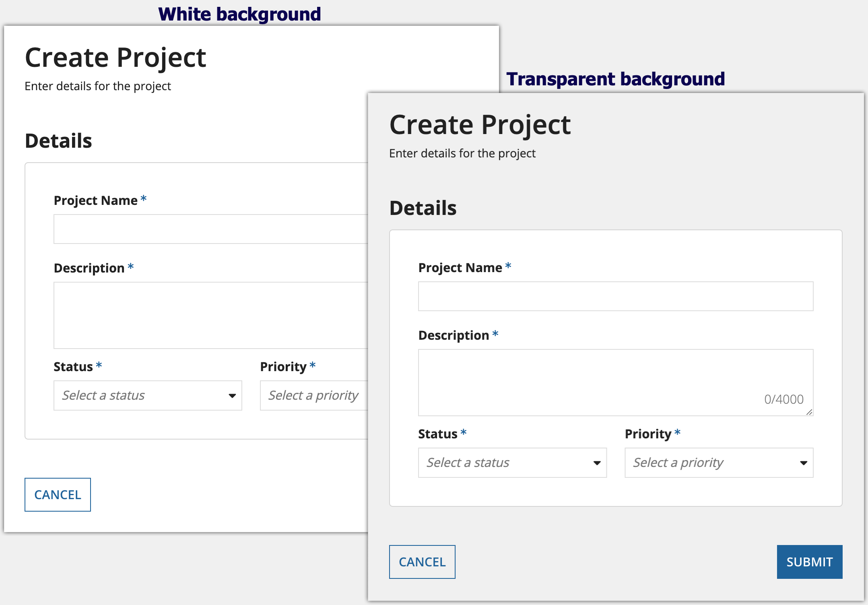Click 'Create Project' title in transparent dialog
Viewport: 868px width, 605px height.
click(480, 125)
